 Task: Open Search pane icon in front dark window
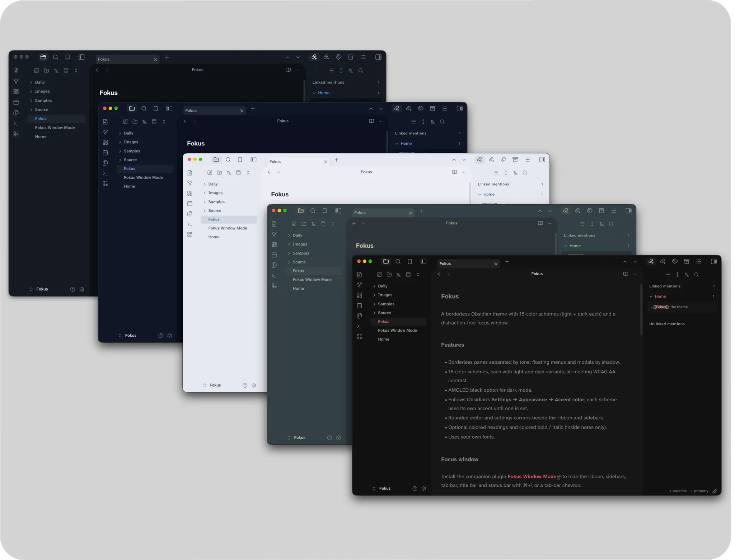(398, 262)
